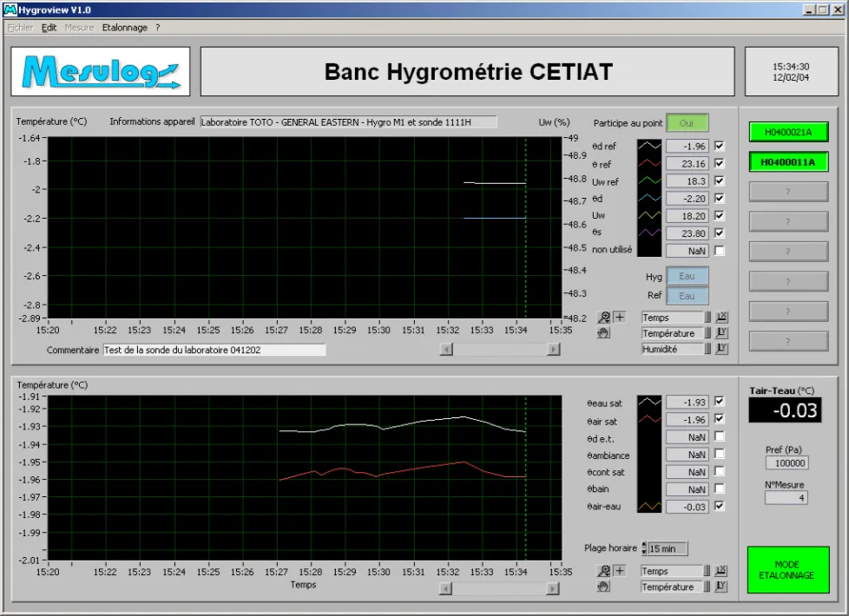Open the Hyg Eau selector
This screenshot has height=616, width=849.
tap(688, 276)
